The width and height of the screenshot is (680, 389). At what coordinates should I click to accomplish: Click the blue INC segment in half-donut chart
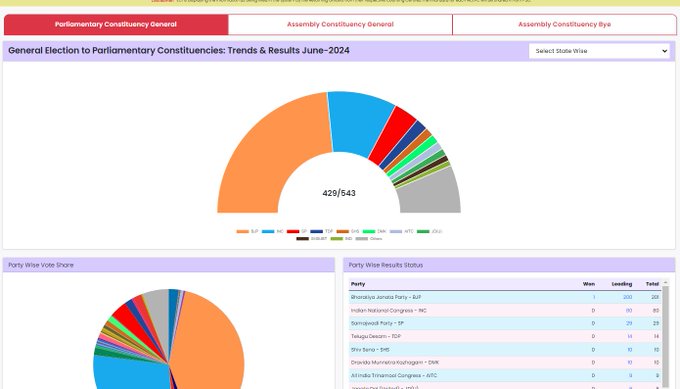point(360,121)
